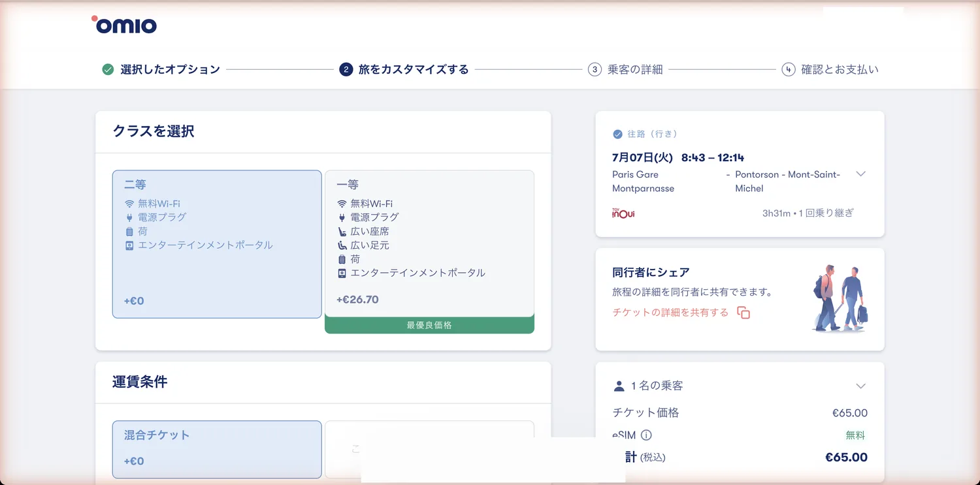Click luggage icon in 一等 card
The image size is (980, 485).
(342, 259)
